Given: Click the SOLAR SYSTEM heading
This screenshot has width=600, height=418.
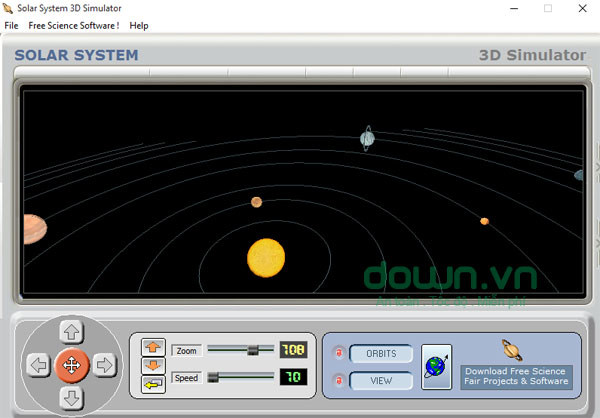Looking at the screenshot, I should pyautogui.click(x=77, y=55).
